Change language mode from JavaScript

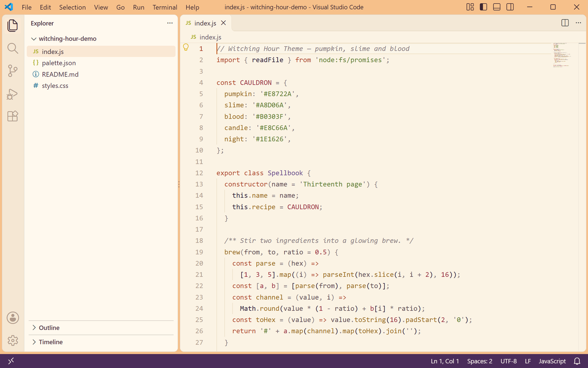pos(552,361)
